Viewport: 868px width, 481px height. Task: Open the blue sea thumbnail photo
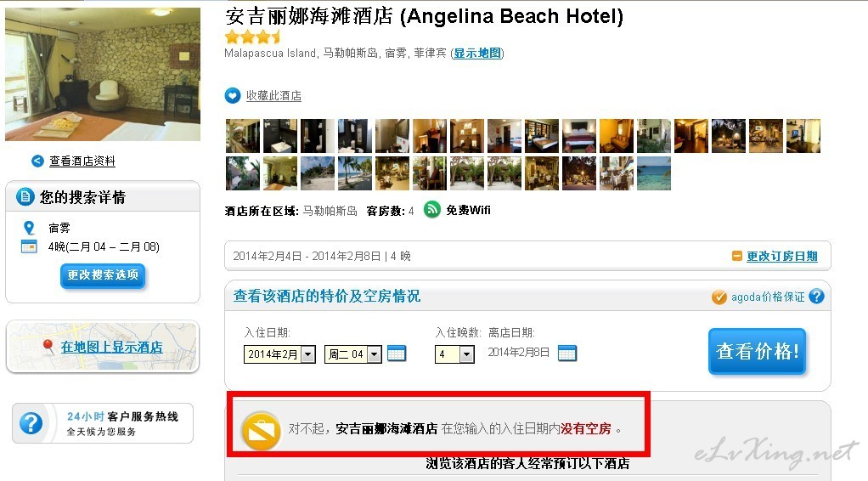click(654, 173)
